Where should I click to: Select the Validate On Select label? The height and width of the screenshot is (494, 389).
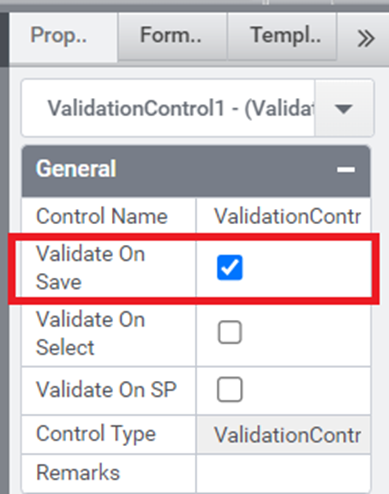coord(91,333)
